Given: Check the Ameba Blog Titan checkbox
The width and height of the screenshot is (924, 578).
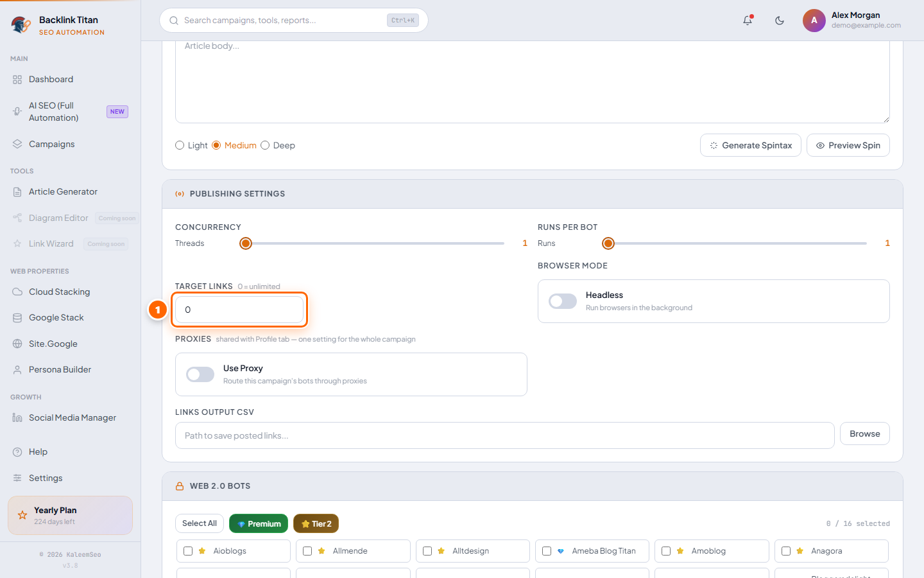Looking at the screenshot, I should click(547, 551).
